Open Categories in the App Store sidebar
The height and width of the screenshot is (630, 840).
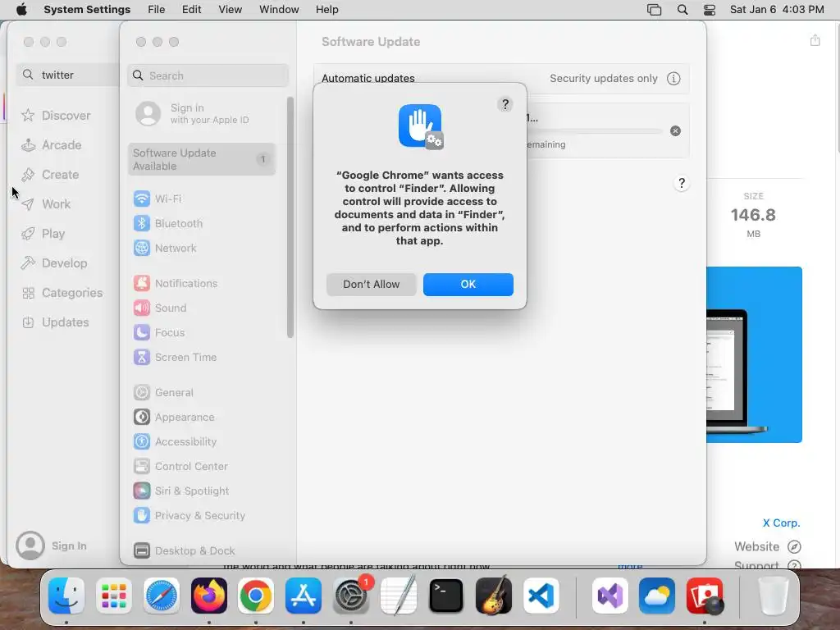click(x=62, y=293)
